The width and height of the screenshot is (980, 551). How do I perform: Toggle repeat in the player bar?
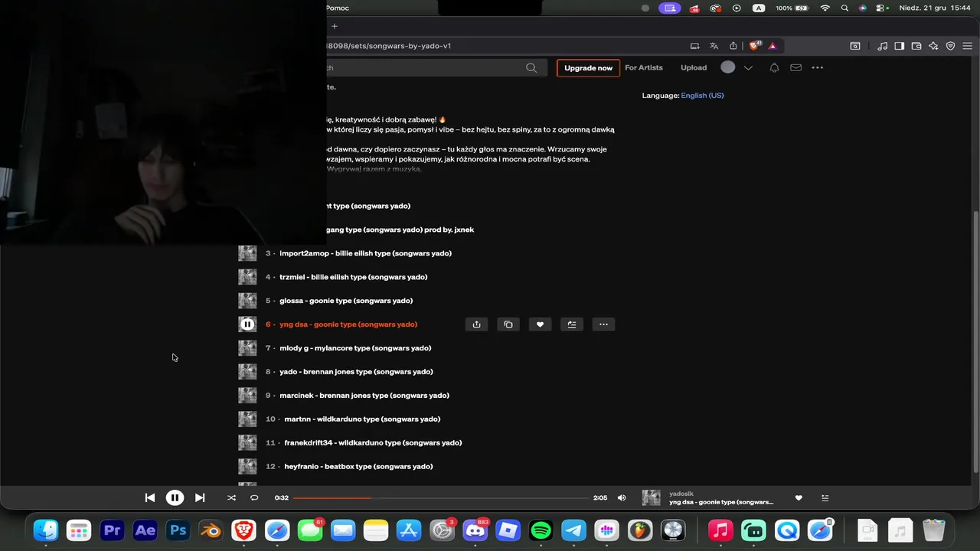click(x=254, y=497)
